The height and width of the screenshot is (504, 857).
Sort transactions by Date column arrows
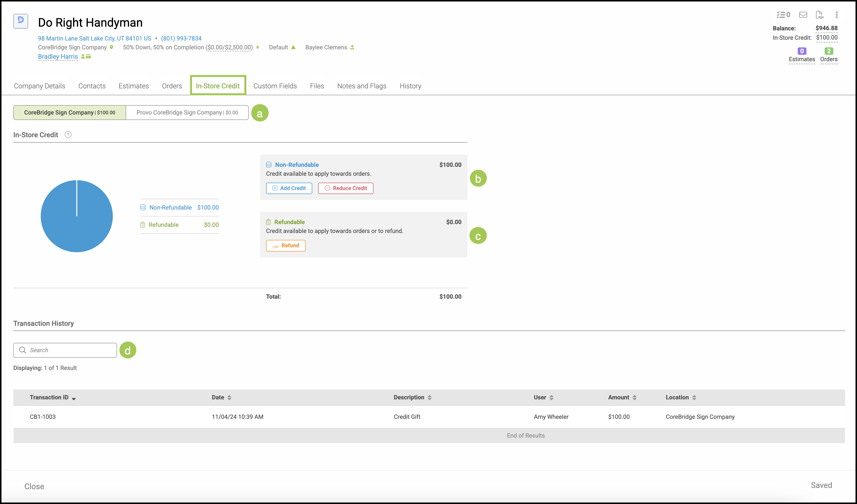click(230, 398)
